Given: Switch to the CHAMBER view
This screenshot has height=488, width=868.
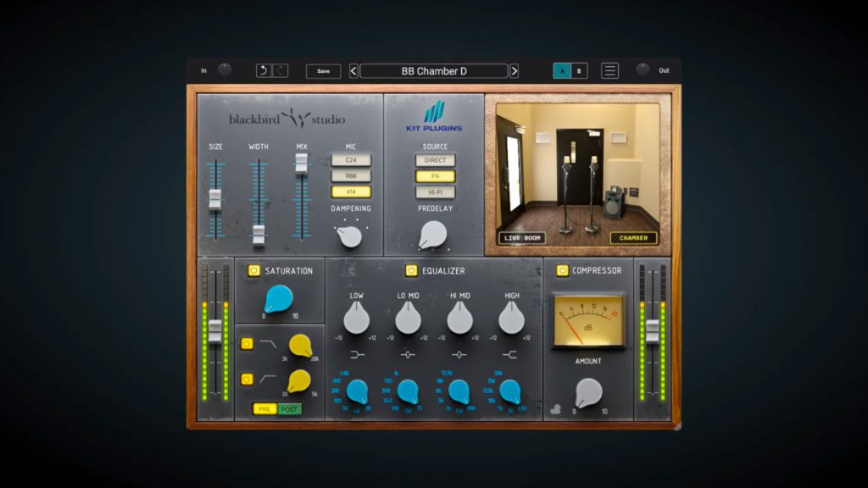Looking at the screenshot, I should pos(633,238).
